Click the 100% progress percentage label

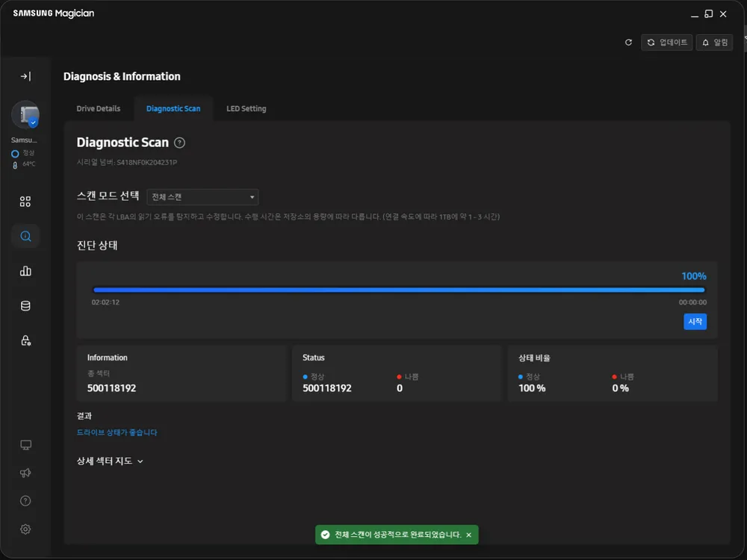(x=694, y=276)
